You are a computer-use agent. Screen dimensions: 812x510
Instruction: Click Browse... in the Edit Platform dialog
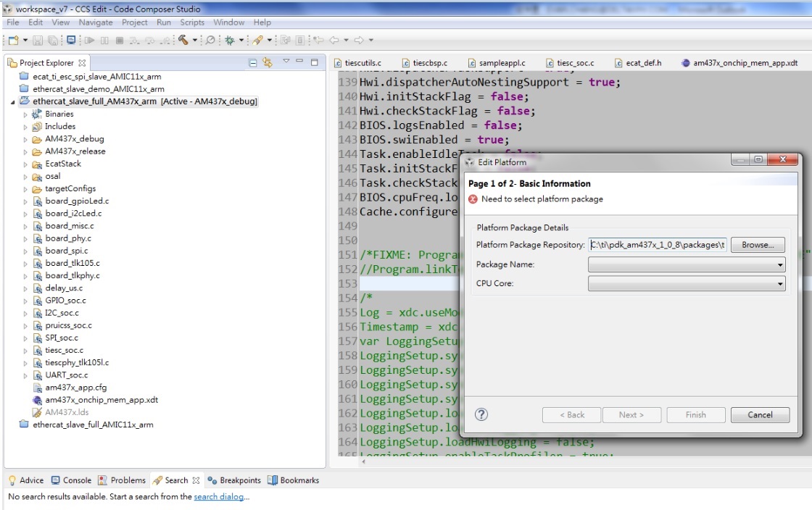point(758,245)
